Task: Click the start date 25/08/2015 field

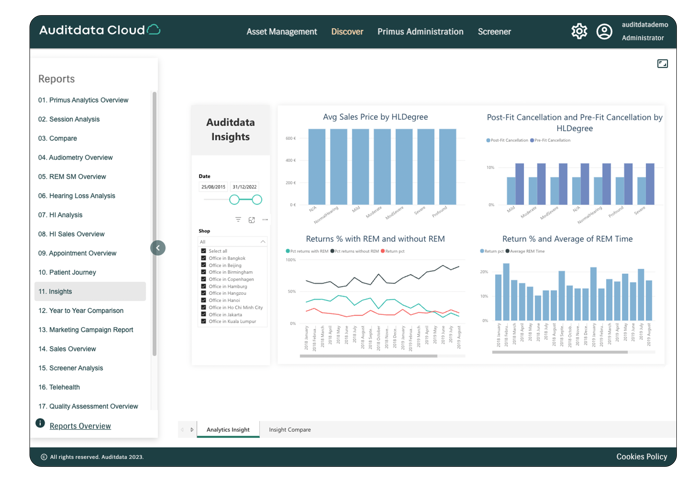Action: click(x=213, y=187)
